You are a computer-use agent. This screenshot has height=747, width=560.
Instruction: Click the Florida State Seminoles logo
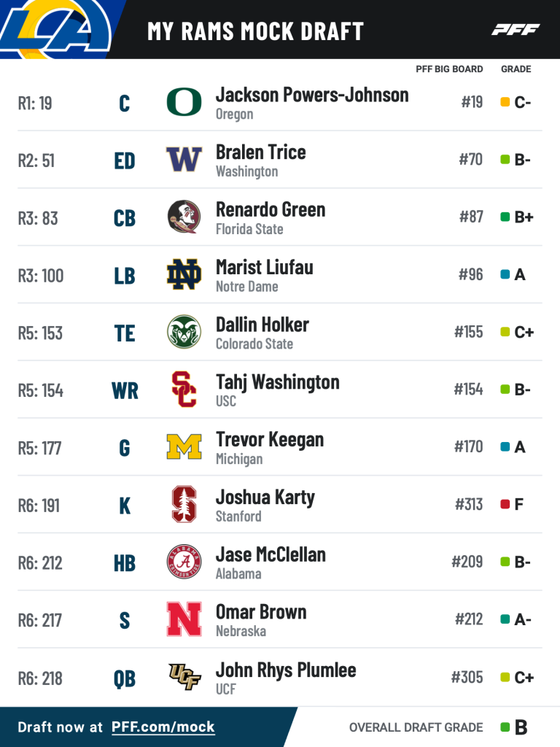[184, 217]
